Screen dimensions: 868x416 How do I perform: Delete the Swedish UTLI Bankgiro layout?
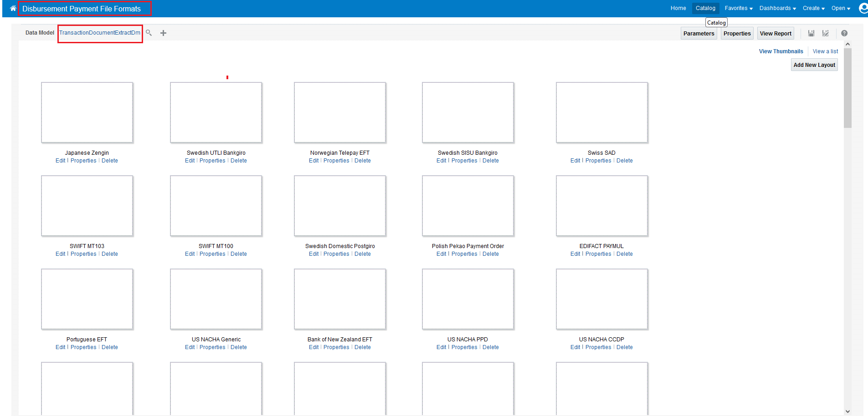pyautogui.click(x=239, y=161)
